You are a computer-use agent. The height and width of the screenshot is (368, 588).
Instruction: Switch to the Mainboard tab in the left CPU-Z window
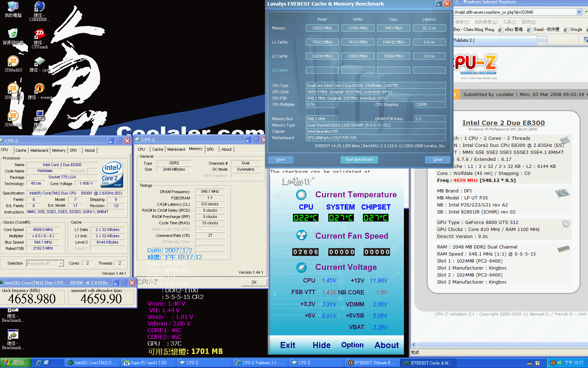(x=39, y=150)
